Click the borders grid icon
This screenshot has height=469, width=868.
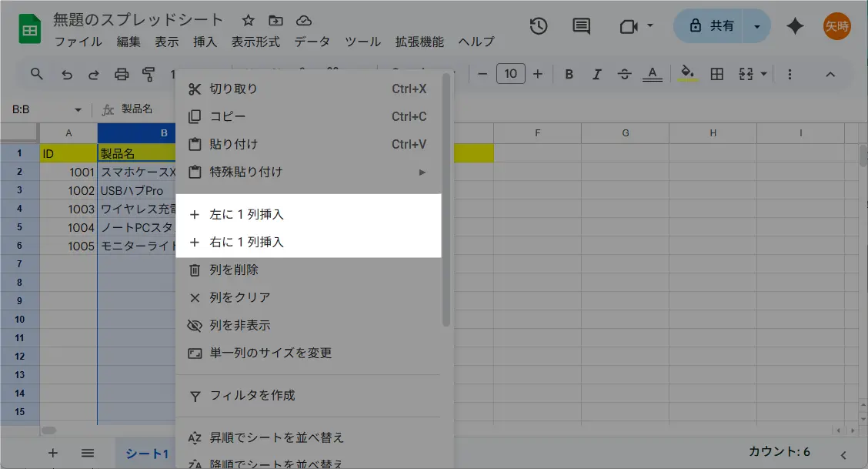[716, 75]
